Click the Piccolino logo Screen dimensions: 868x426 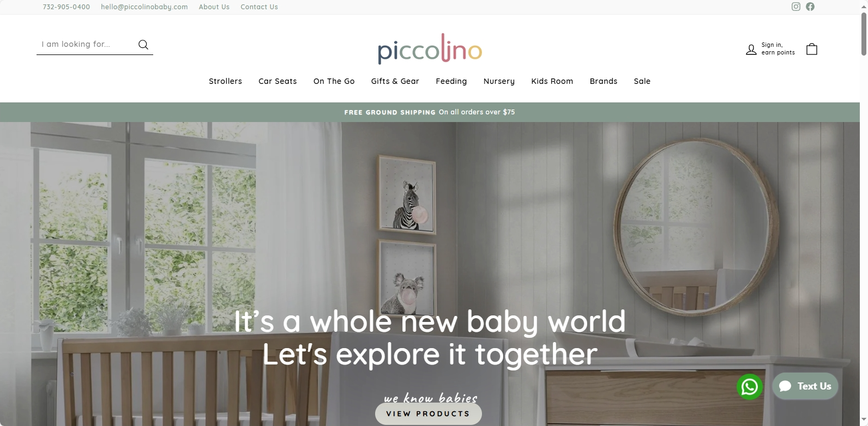tap(430, 48)
